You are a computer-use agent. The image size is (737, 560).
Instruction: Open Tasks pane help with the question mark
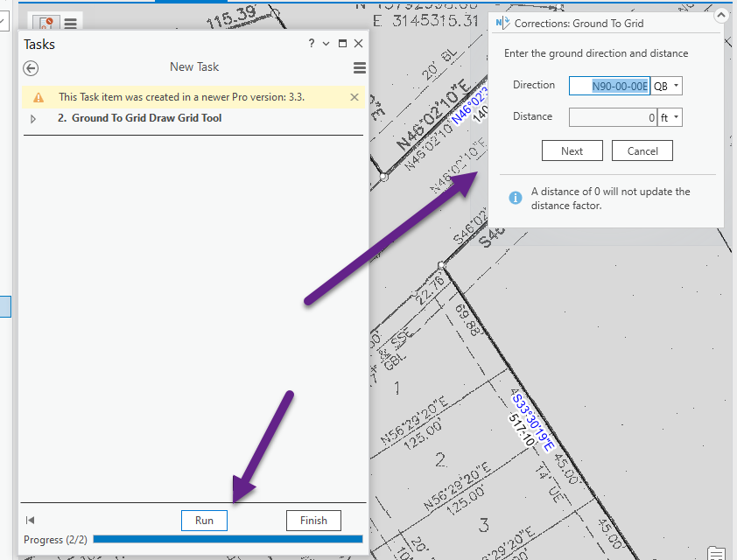click(310, 44)
